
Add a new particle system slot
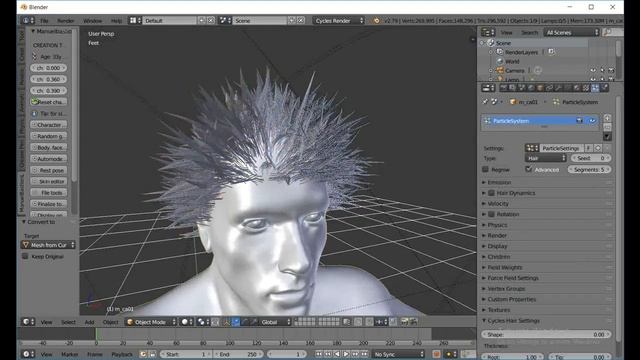tap(607, 118)
